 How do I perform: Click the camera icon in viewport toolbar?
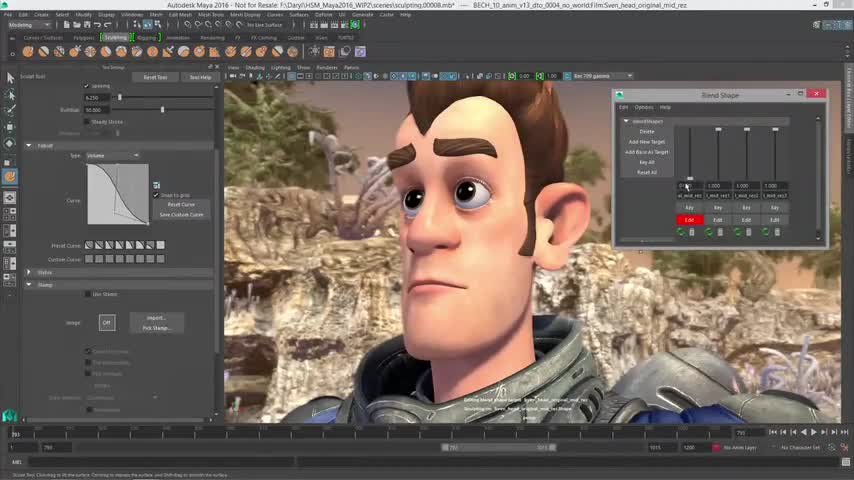[x=233, y=76]
